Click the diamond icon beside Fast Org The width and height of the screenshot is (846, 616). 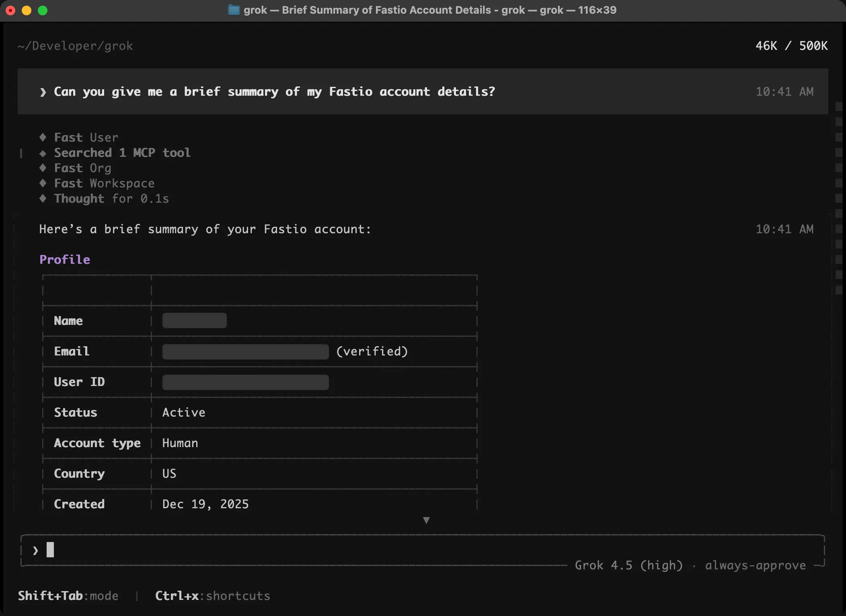pos(43,168)
